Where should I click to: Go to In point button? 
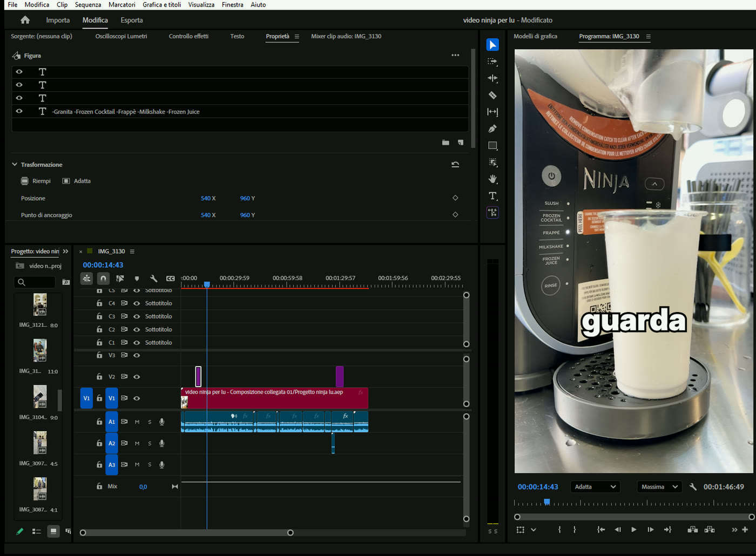(x=600, y=530)
